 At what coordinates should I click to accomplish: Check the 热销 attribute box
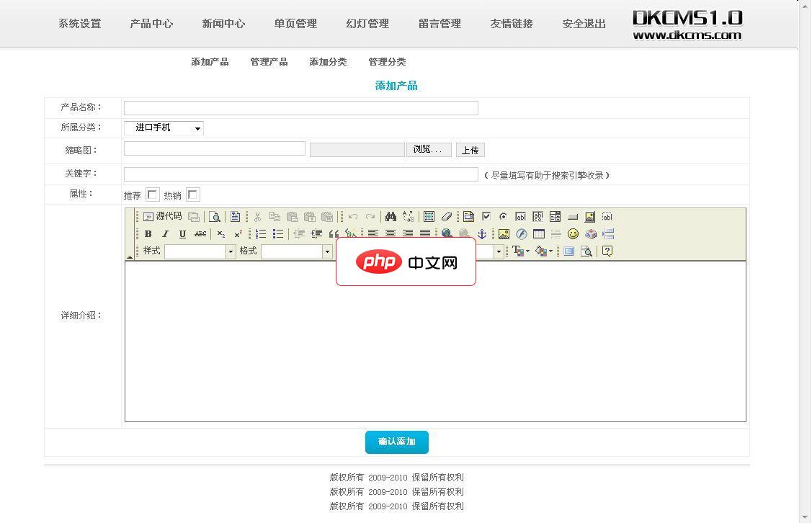(192, 194)
